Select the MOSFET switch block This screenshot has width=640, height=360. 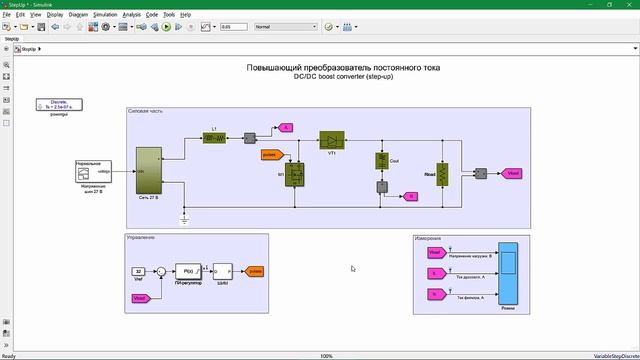[295, 175]
